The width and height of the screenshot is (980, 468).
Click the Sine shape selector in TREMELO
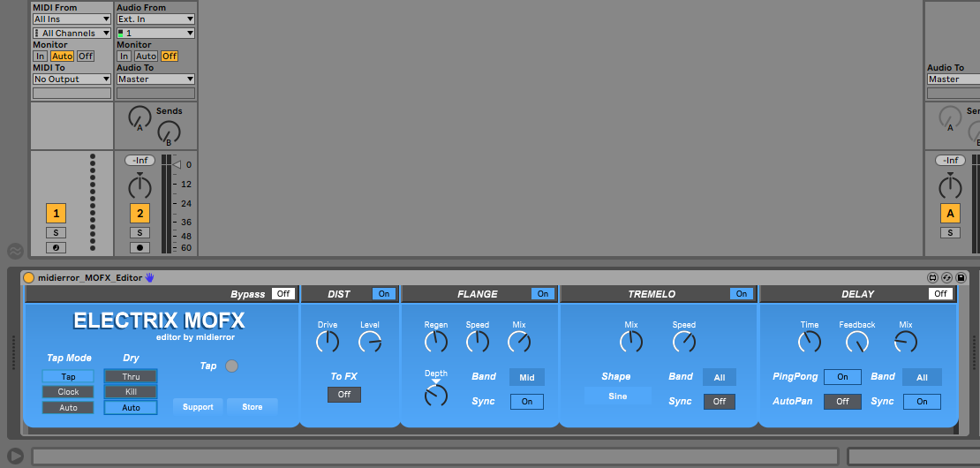(617, 396)
